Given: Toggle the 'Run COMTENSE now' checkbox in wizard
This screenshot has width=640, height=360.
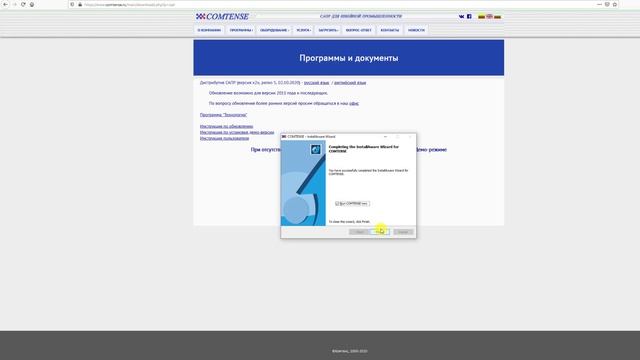Looking at the screenshot, I should click(x=337, y=203).
